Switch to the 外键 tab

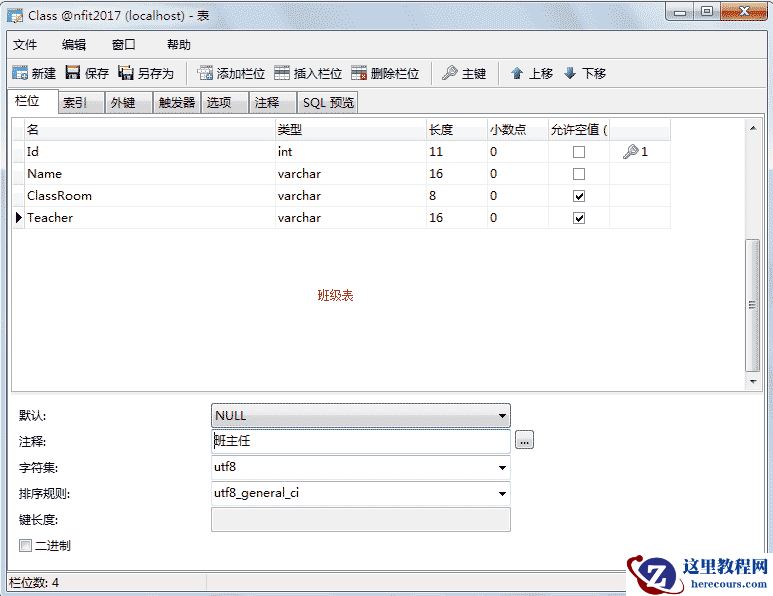128,103
